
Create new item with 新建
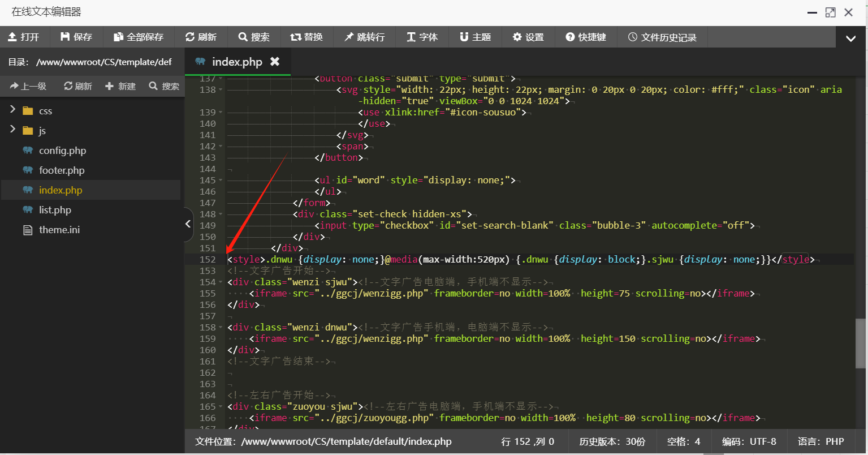[x=120, y=86]
